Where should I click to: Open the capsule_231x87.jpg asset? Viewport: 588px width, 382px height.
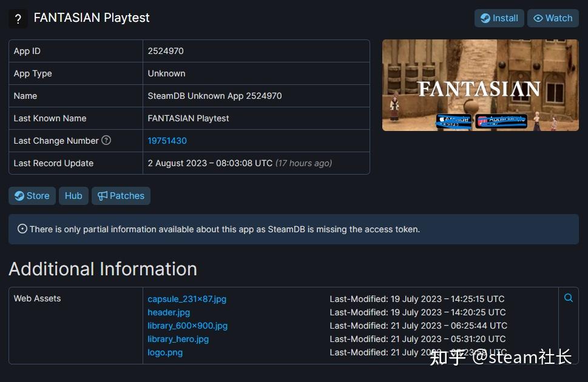coord(186,299)
